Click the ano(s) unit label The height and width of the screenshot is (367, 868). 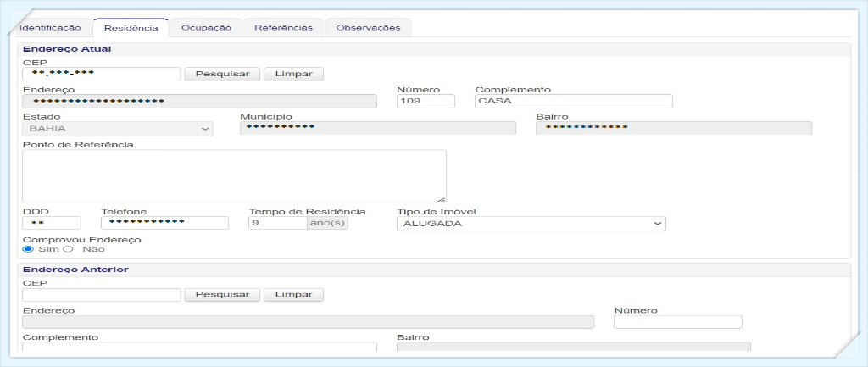click(328, 223)
